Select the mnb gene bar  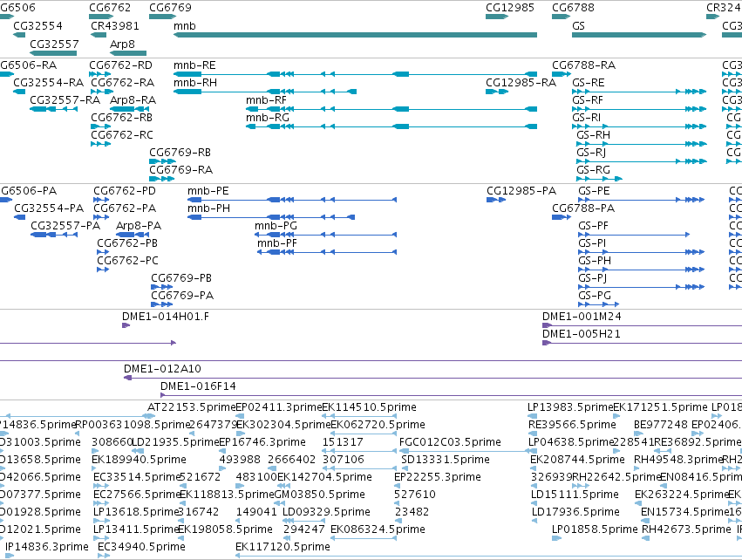pyautogui.click(x=356, y=35)
